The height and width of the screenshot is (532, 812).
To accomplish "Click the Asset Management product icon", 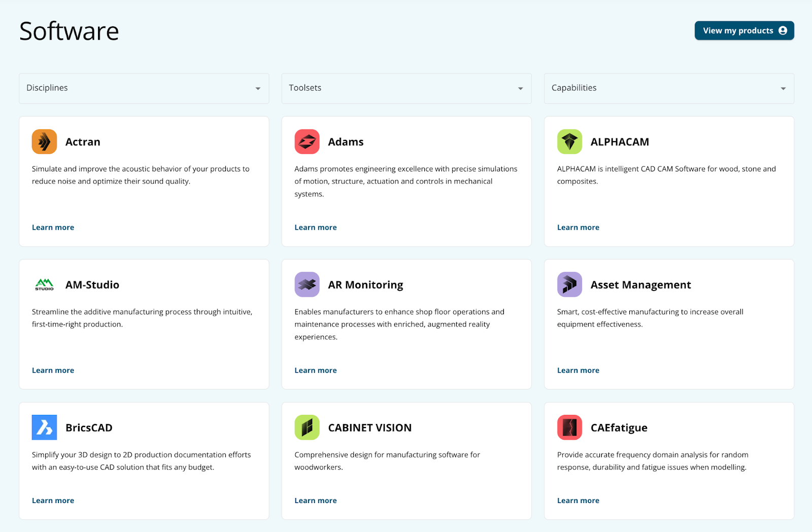I will [569, 285].
